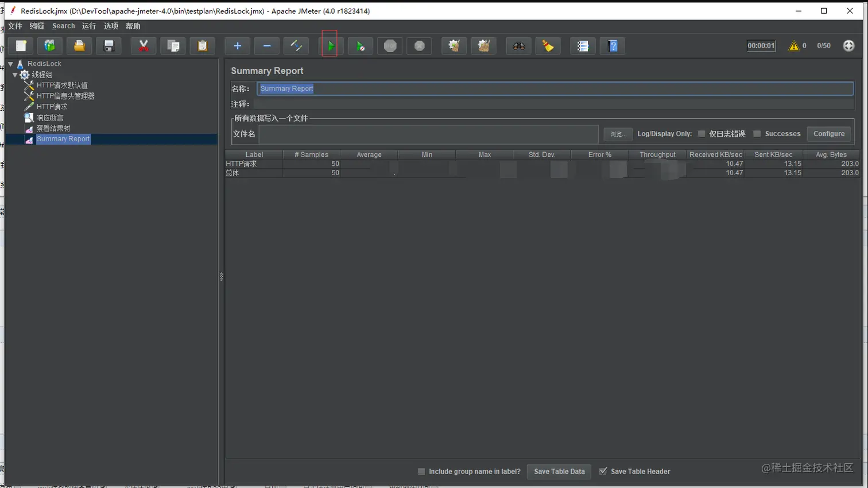Click the 名称 name input field

(x=555, y=88)
